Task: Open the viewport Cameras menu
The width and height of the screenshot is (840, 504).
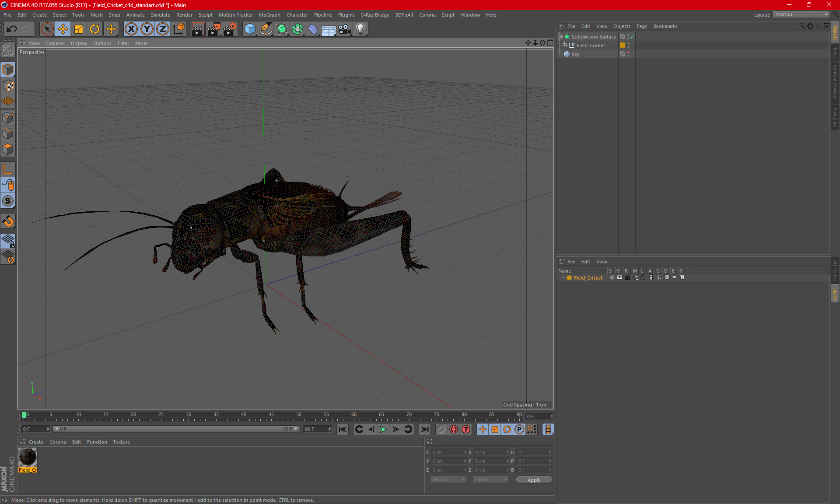Action: click(55, 43)
